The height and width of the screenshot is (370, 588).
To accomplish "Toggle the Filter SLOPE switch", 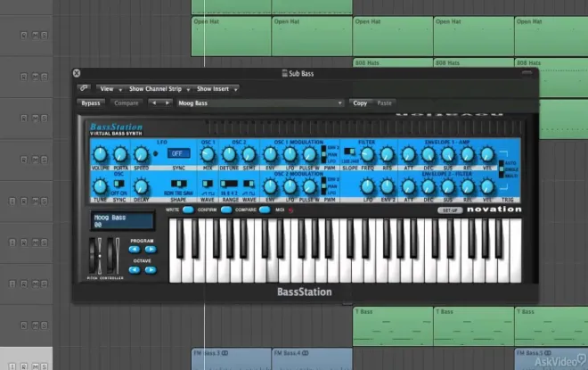I will tap(349, 152).
